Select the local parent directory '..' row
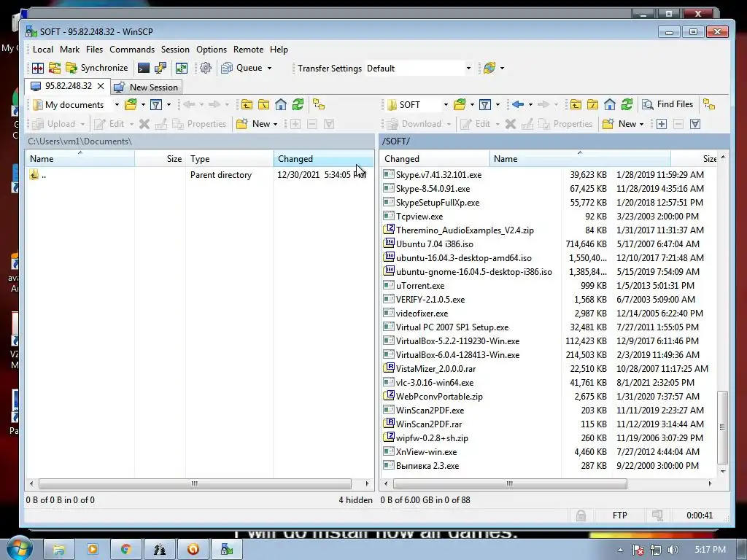The width and height of the screenshot is (747, 560). coord(199,175)
